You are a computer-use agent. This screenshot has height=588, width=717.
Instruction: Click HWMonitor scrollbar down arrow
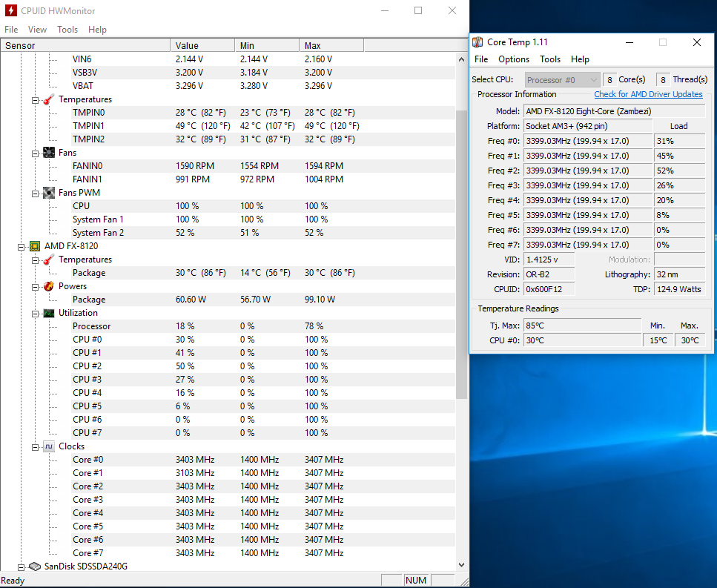pos(461,565)
